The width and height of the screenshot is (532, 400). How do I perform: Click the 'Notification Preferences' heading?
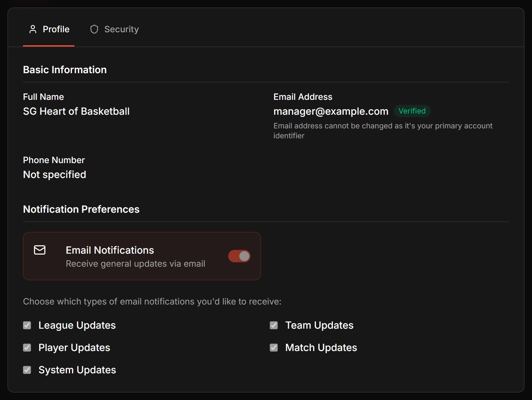coord(81,209)
